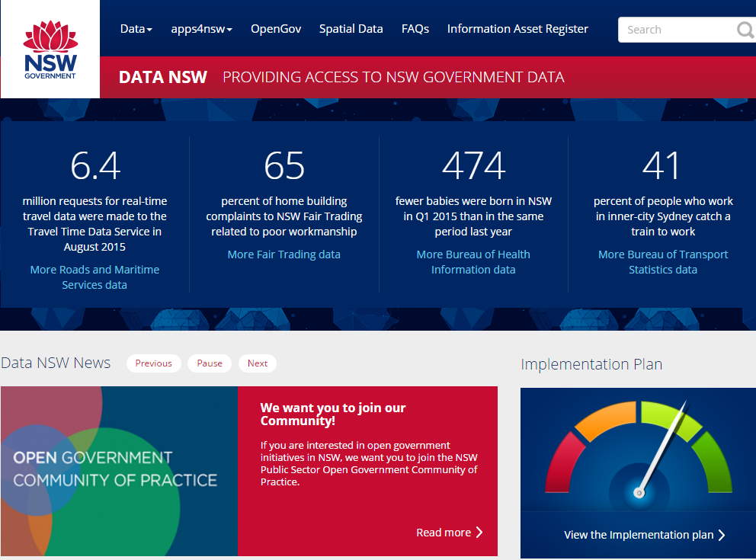Image resolution: width=756 pixels, height=560 pixels.
Task: Click the Data NSW News heading
Action: [x=56, y=363]
